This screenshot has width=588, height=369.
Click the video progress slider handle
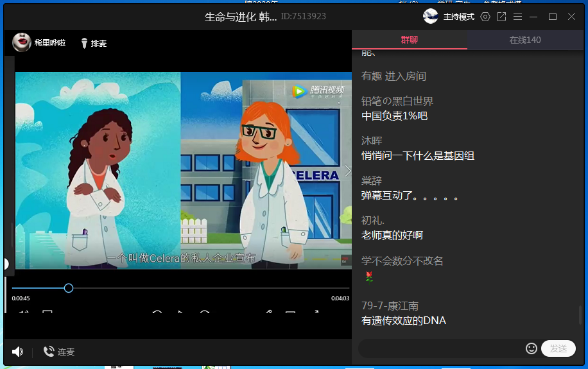click(x=69, y=288)
